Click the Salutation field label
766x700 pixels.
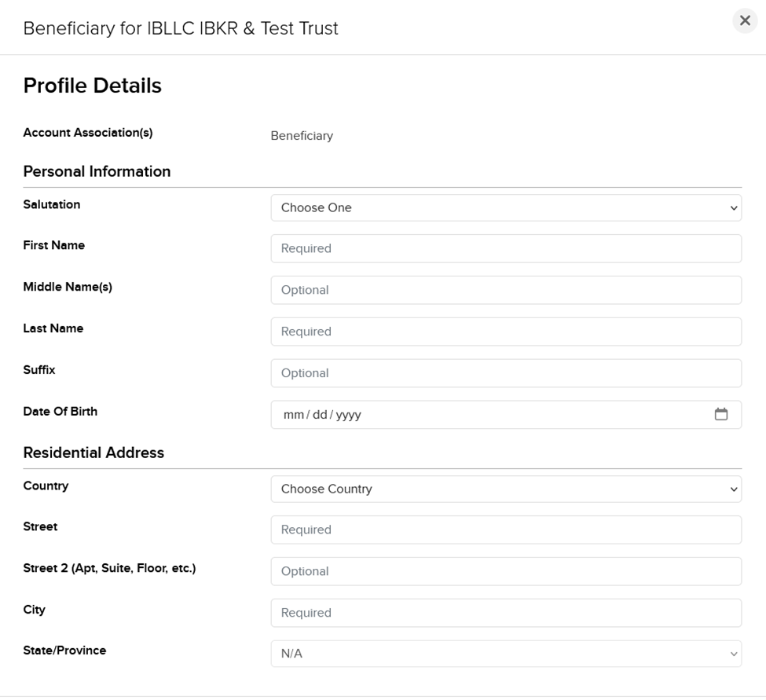click(52, 205)
